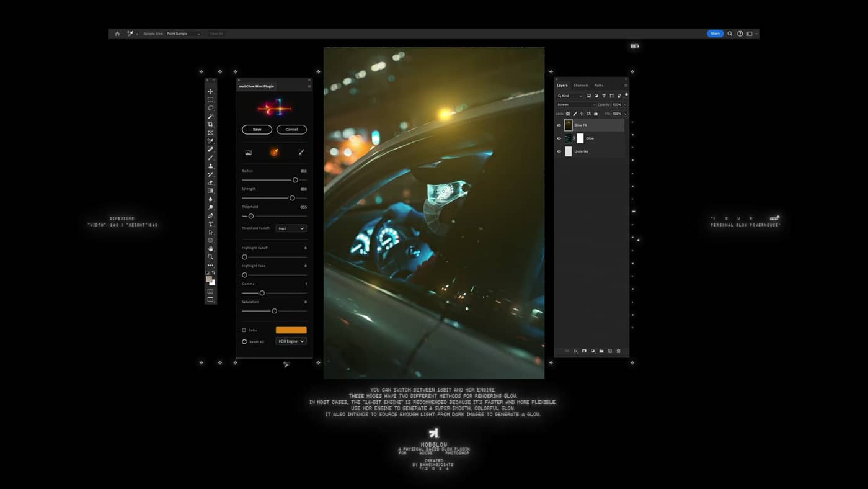This screenshot has height=489, width=868.
Task: Open the fx layer styles menu
Action: click(575, 351)
